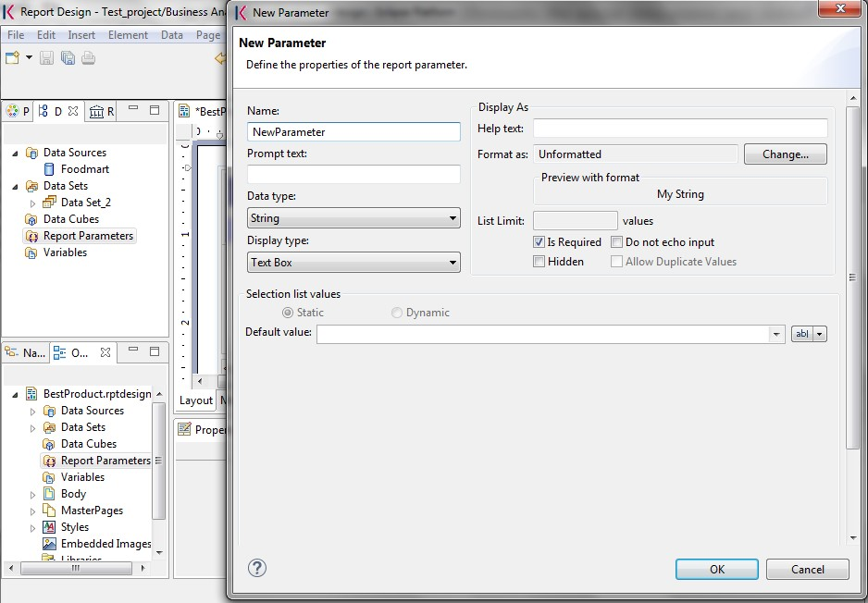Switch to the Resource Explorer (R) tab

[x=102, y=112]
